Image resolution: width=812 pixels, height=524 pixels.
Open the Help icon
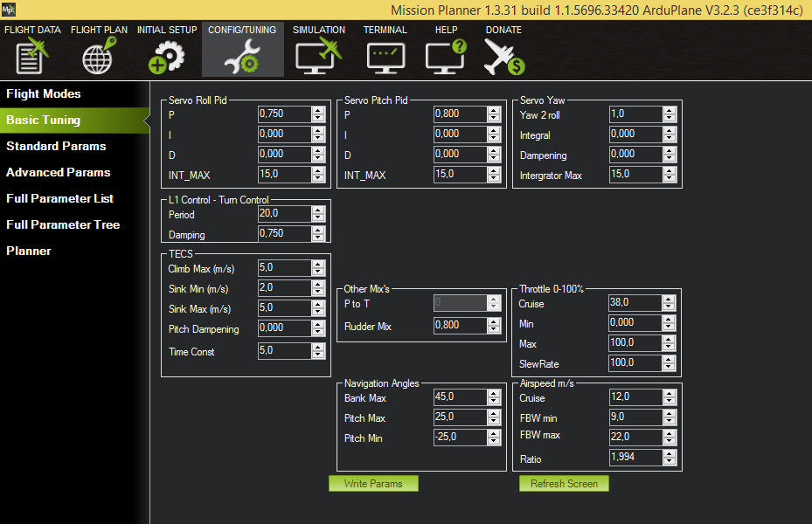coord(446,56)
